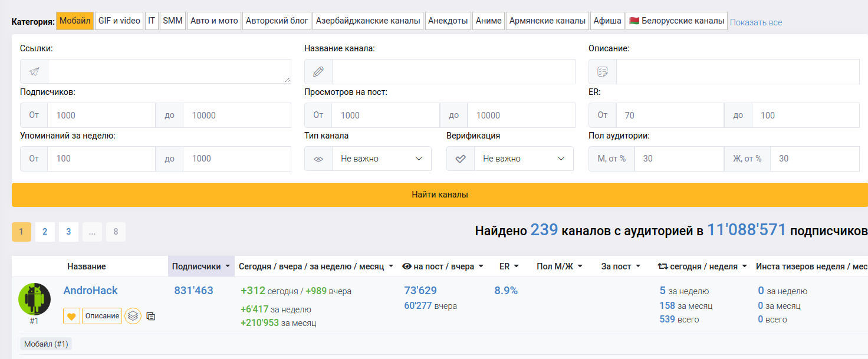Click the note icon beside Описание field
This screenshot has height=359, width=868.
[603, 71]
